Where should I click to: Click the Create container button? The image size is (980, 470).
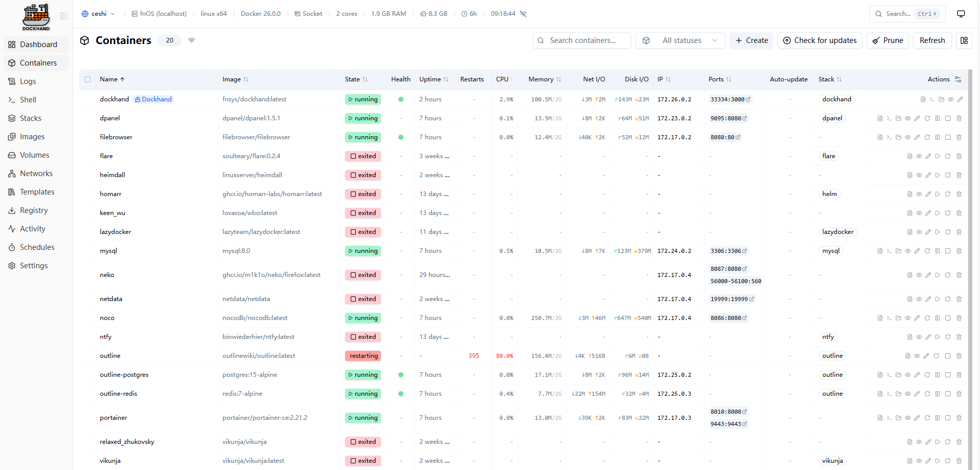(752, 40)
